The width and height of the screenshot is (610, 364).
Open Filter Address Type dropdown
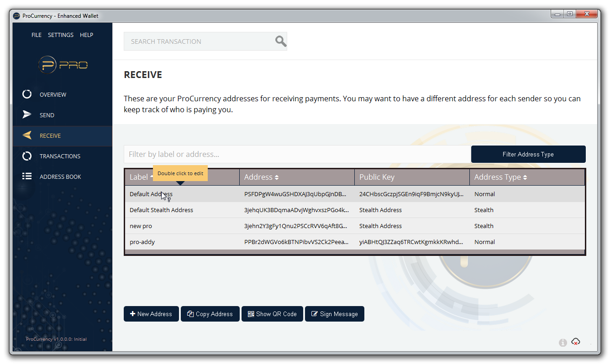[x=528, y=154]
